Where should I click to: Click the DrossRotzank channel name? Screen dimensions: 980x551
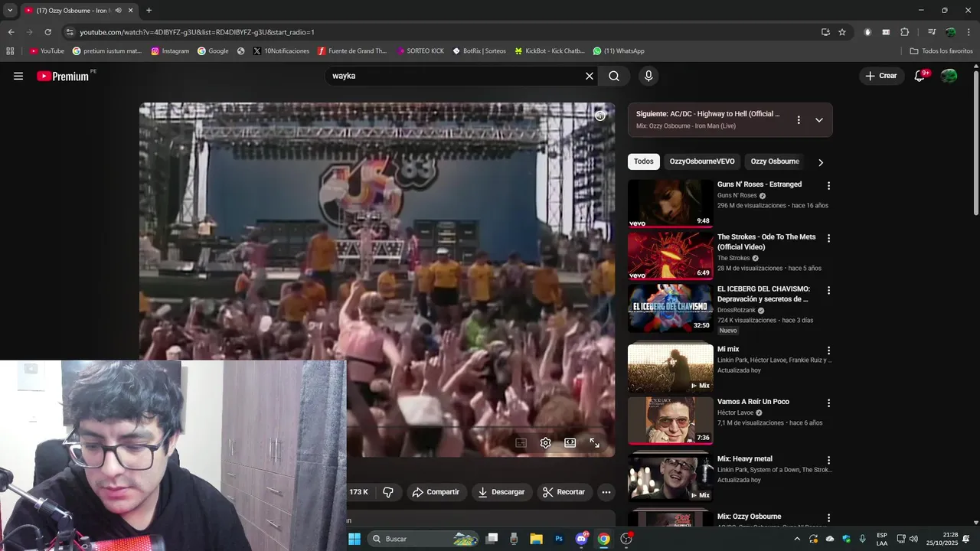pos(736,310)
